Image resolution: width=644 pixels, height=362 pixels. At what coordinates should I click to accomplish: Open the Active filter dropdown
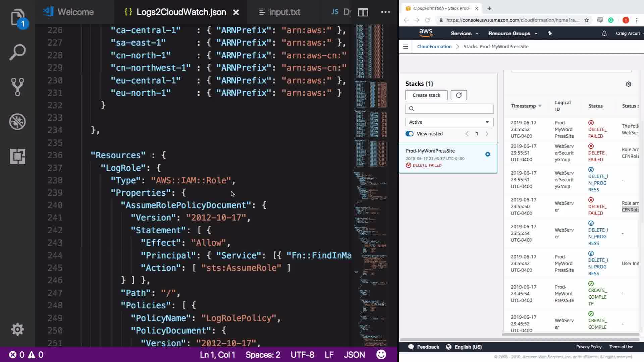[449, 122]
